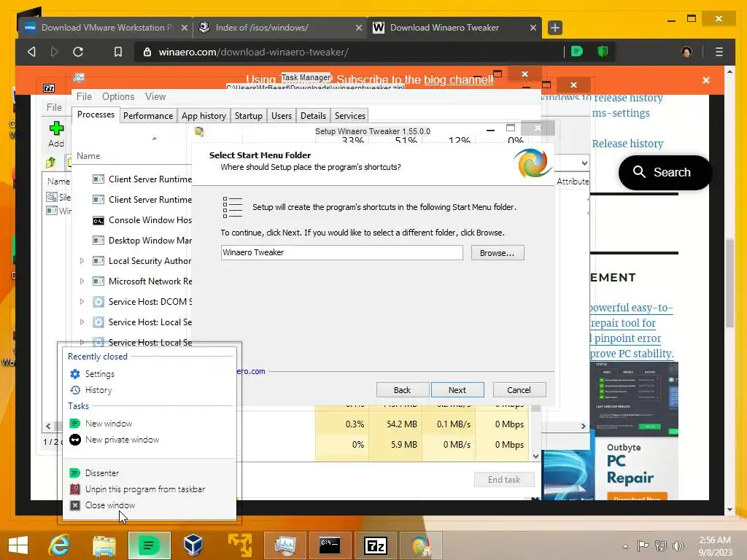Open the green shield icon in browser toolbar
The height and width of the screenshot is (560, 747).
[603, 52]
